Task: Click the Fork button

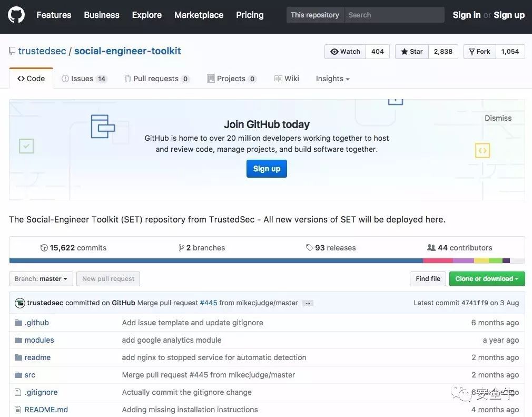Action: [480, 52]
